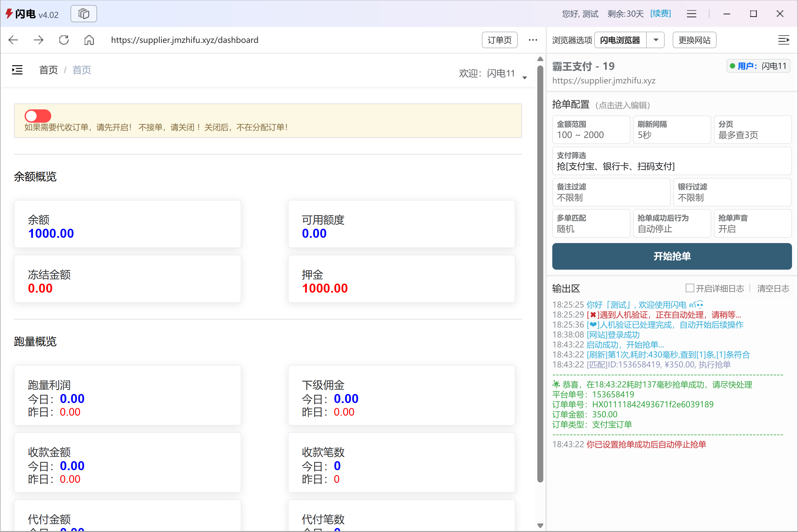
Task: Click the 首页 breadcrumb item
Action: [x=49, y=70]
